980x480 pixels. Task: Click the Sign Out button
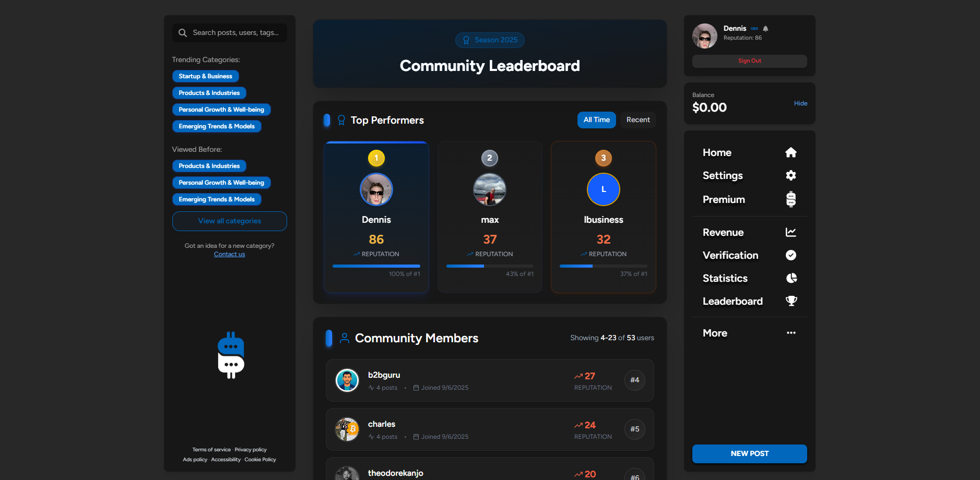click(x=750, y=61)
